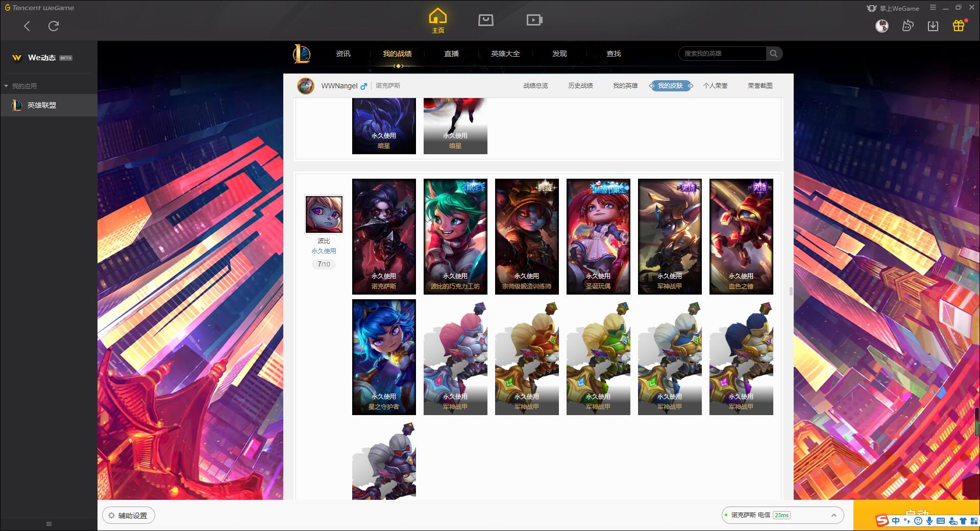Viewport: 980px width, 531px height.
Task: Click the content area vertical scrollbar
Action: (791, 291)
